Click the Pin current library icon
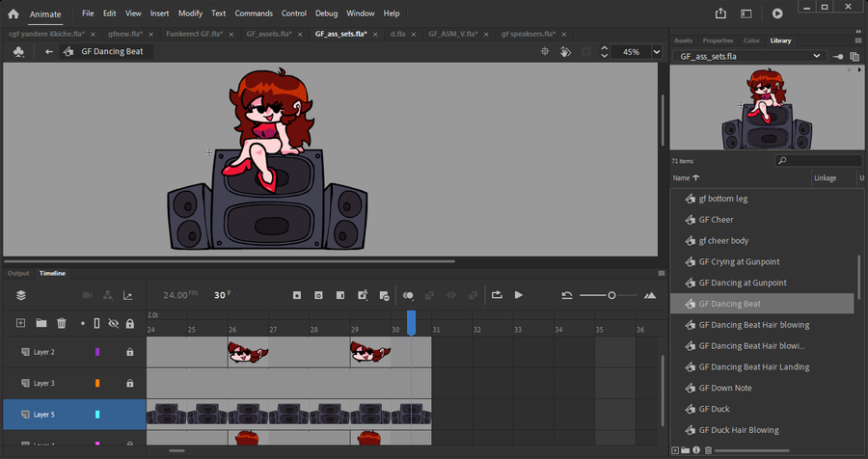 [x=838, y=57]
